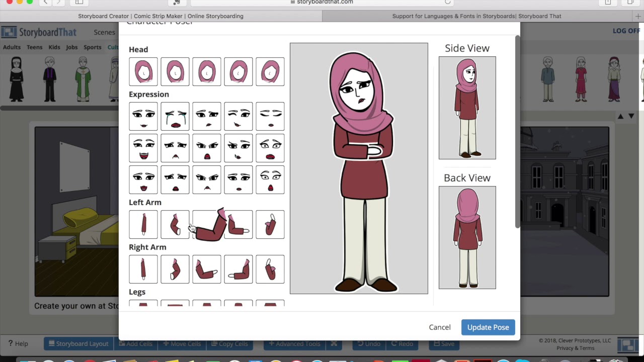Click the Storyboard Layout button

pyautogui.click(x=78, y=344)
